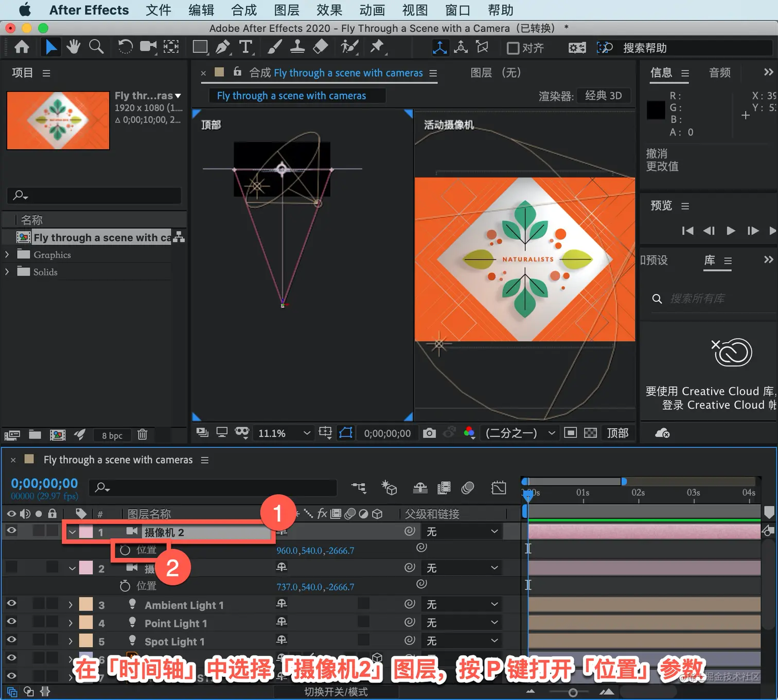Select the Selection arrow tool

click(x=50, y=47)
